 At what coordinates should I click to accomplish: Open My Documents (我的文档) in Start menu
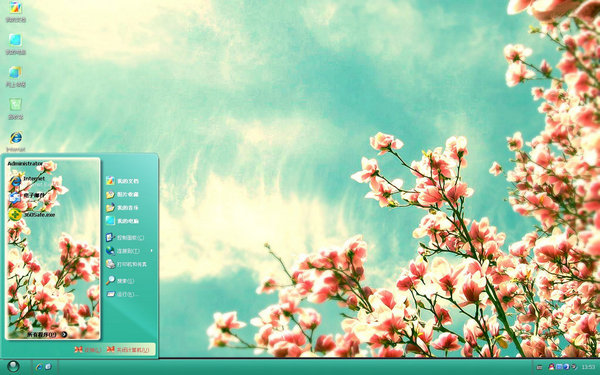(123, 181)
